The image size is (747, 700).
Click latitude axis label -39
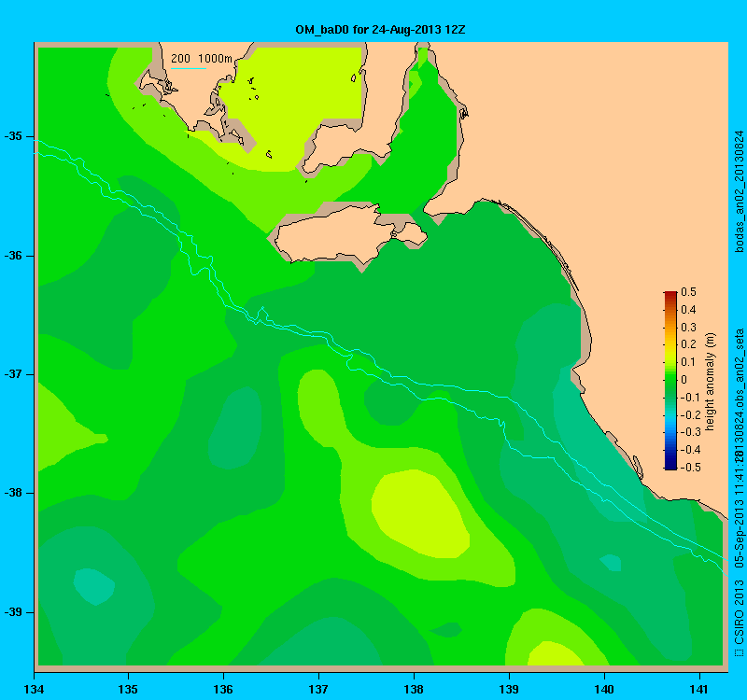(x=13, y=612)
